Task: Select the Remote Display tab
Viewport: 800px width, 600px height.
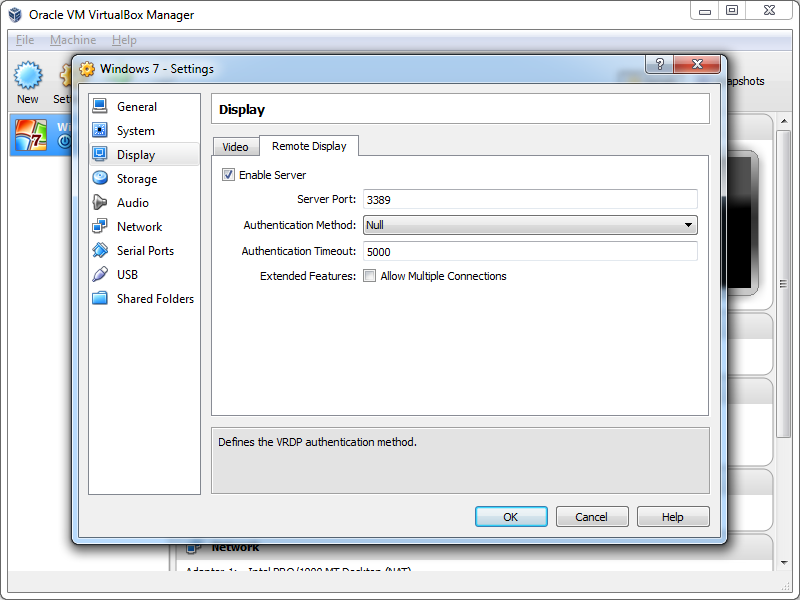Action: coord(309,146)
